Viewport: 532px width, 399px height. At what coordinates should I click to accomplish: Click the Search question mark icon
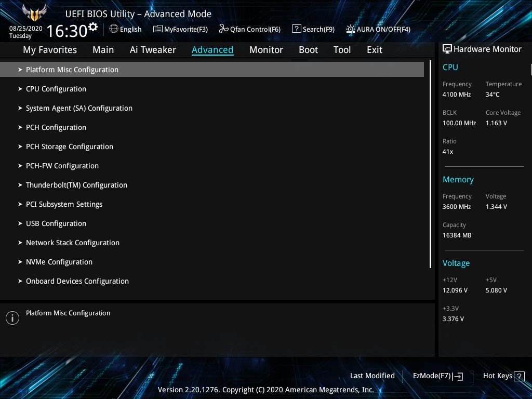(296, 29)
